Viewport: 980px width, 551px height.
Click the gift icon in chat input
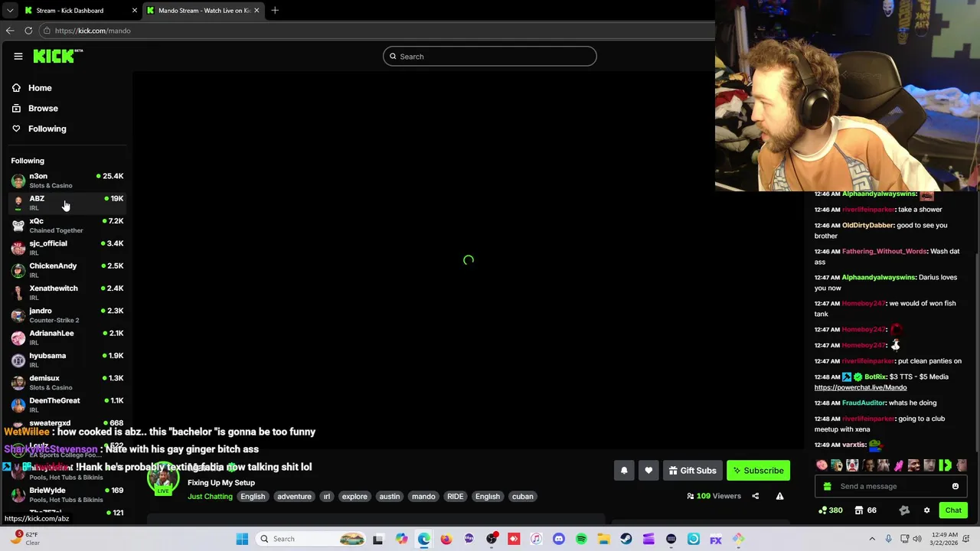pyautogui.click(x=827, y=487)
